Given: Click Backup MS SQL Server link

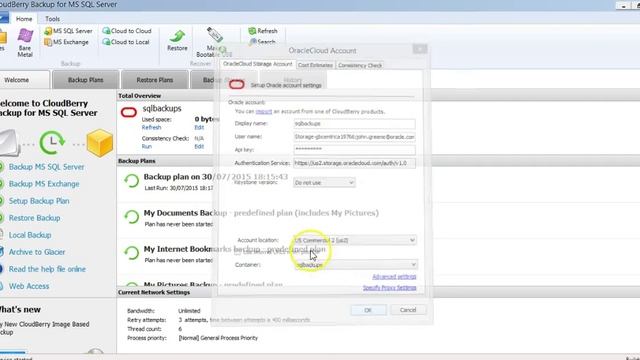Looking at the screenshot, I should pyautogui.click(x=47, y=167).
